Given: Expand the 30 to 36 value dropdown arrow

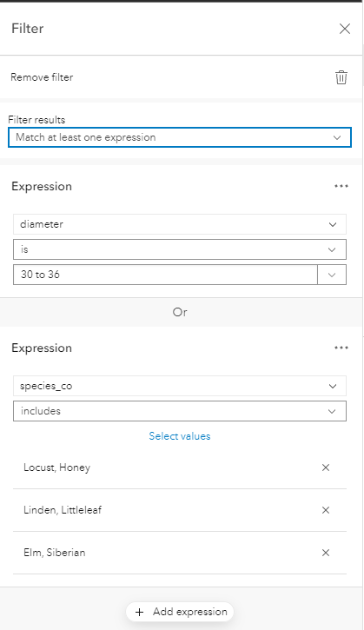Looking at the screenshot, I should (332, 275).
